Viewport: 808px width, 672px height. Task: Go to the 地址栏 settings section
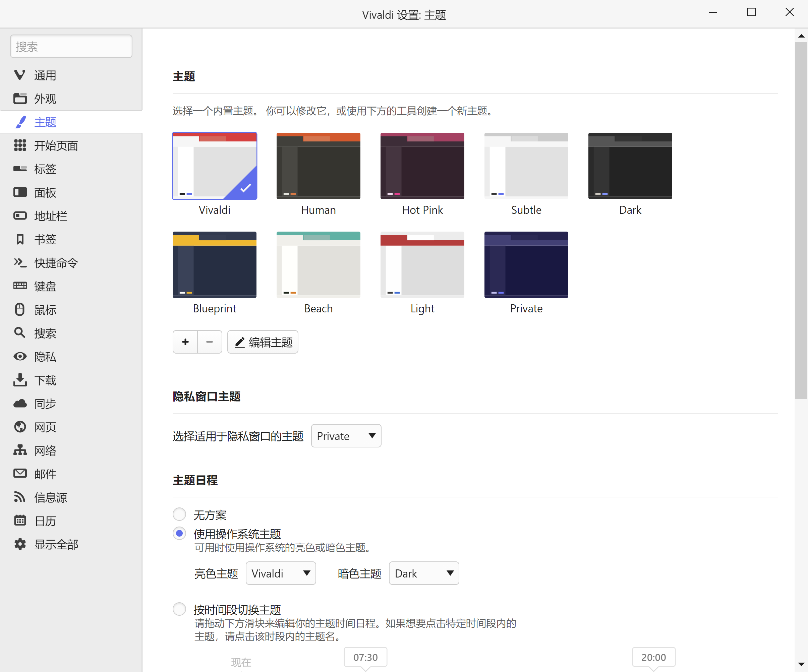click(x=50, y=216)
